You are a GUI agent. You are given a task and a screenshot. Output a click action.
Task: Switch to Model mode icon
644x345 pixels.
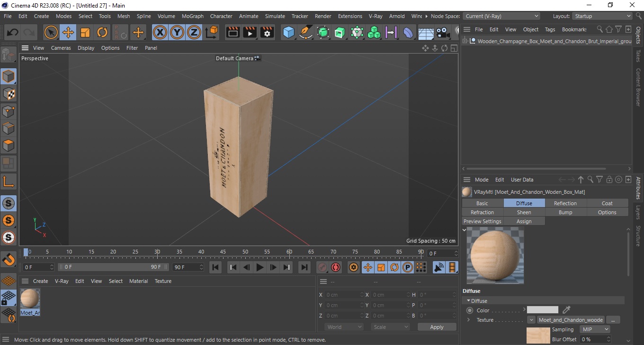coord(9,76)
